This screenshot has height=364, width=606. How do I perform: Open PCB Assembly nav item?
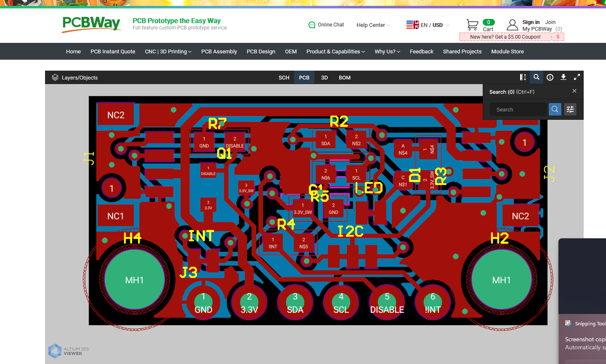pos(219,51)
